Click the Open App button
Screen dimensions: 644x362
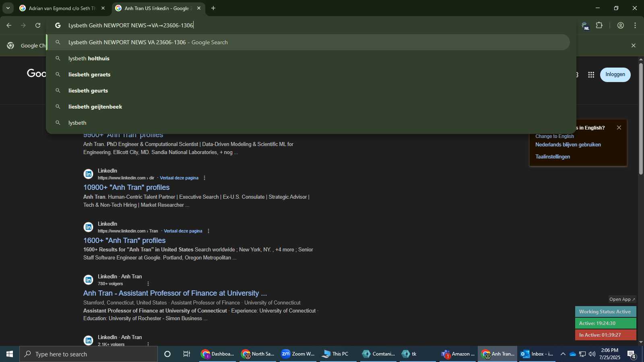click(x=622, y=299)
